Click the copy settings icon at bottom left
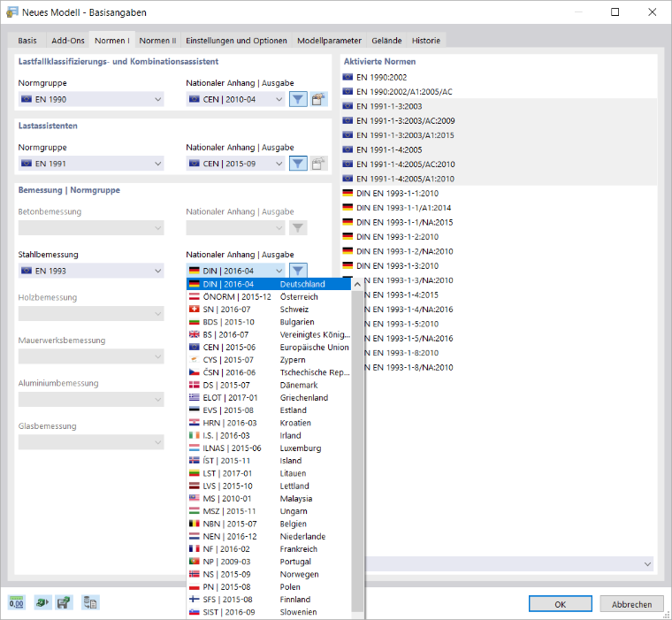 point(90,602)
